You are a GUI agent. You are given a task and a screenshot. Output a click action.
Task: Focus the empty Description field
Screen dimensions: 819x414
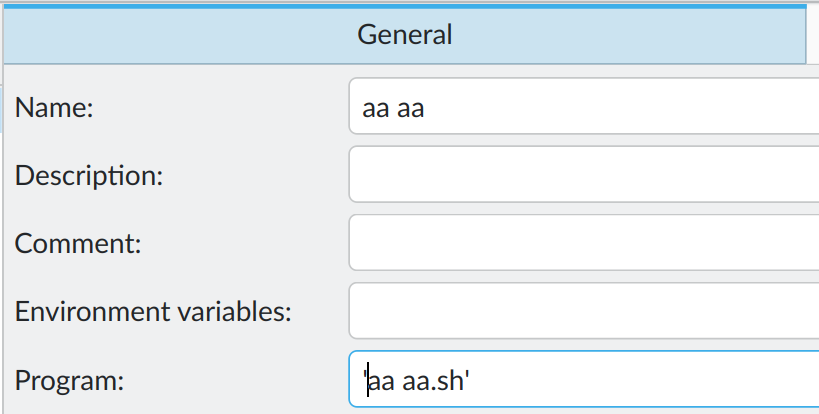[583, 175]
